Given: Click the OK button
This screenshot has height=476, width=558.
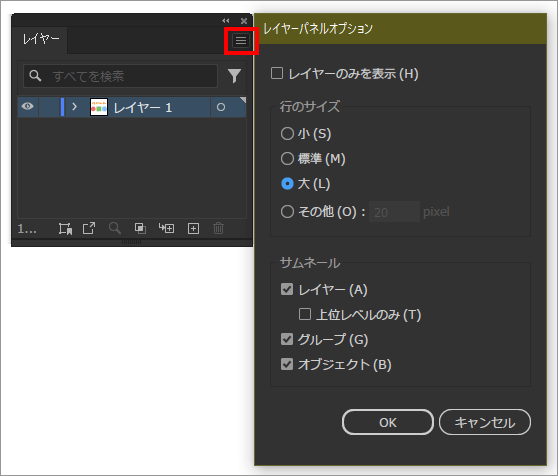Looking at the screenshot, I should point(388,422).
